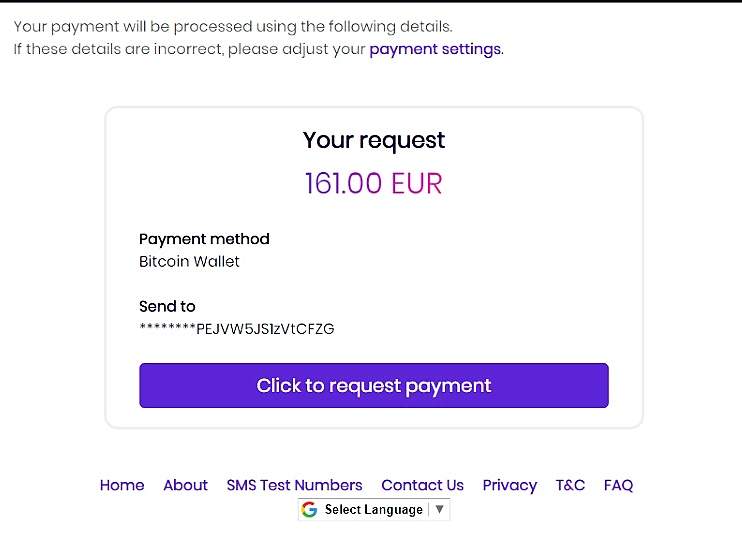Viewport: 742px width, 541px height.
Task: Open the Contact Us link
Action: (422, 485)
